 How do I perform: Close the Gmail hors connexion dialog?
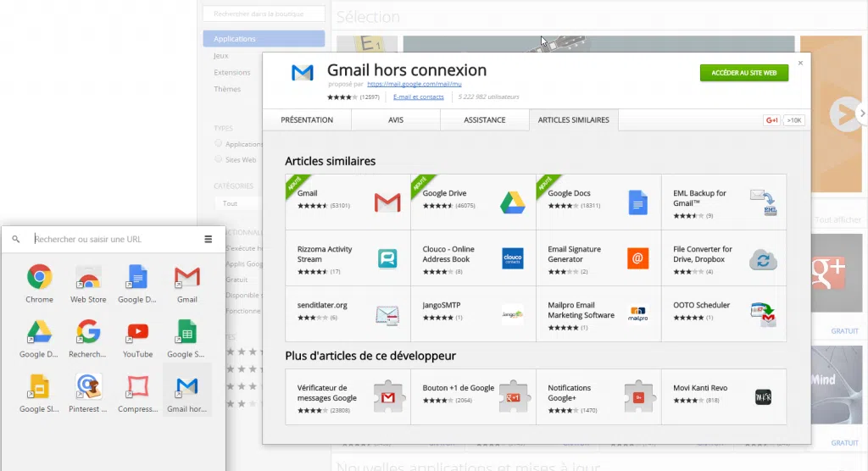(800, 63)
